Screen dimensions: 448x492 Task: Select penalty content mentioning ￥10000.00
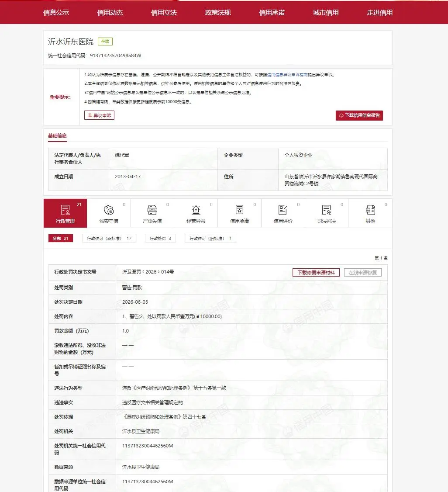172,316
